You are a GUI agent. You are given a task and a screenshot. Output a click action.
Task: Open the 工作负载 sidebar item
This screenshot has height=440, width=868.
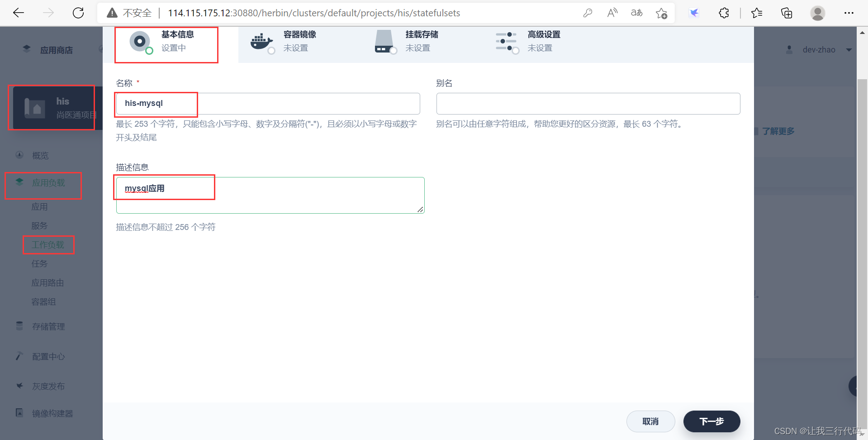[47, 245]
